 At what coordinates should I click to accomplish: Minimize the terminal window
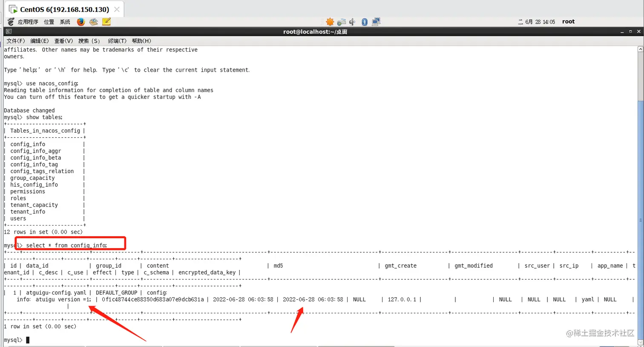pyautogui.click(x=622, y=32)
